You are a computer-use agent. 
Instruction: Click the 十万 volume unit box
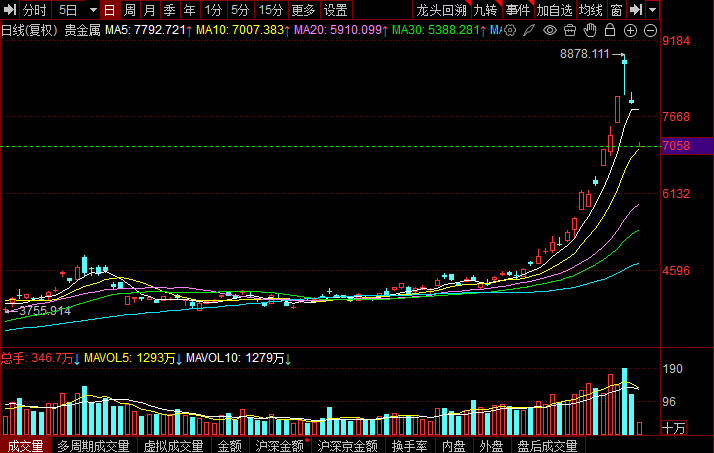(x=673, y=428)
